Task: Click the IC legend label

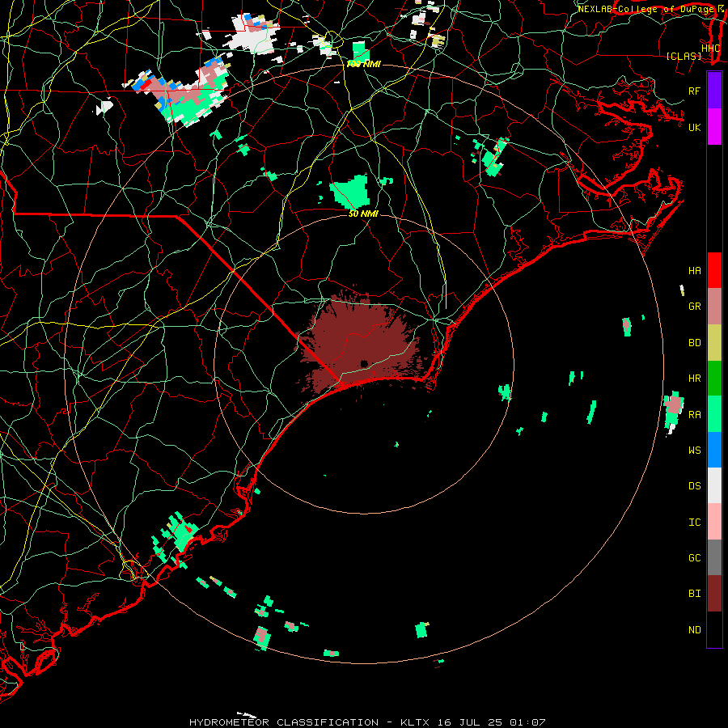Action: click(x=694, y=522)
